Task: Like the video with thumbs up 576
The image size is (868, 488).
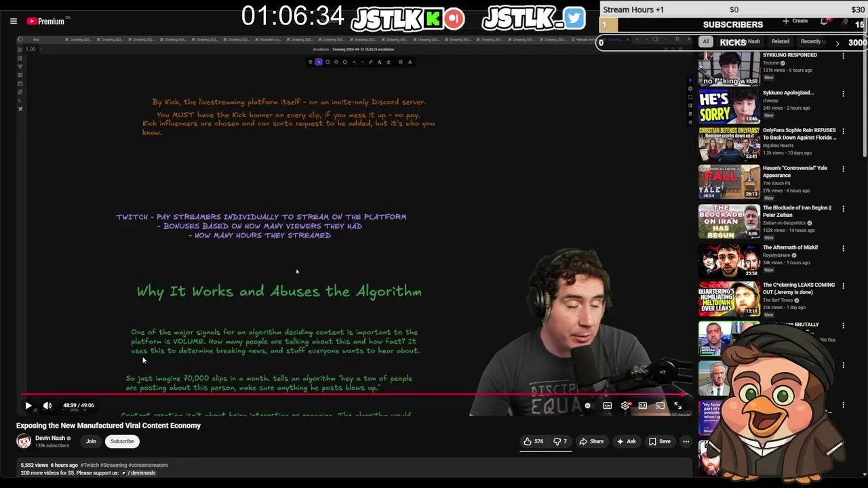Action: [x=533, y=441]
